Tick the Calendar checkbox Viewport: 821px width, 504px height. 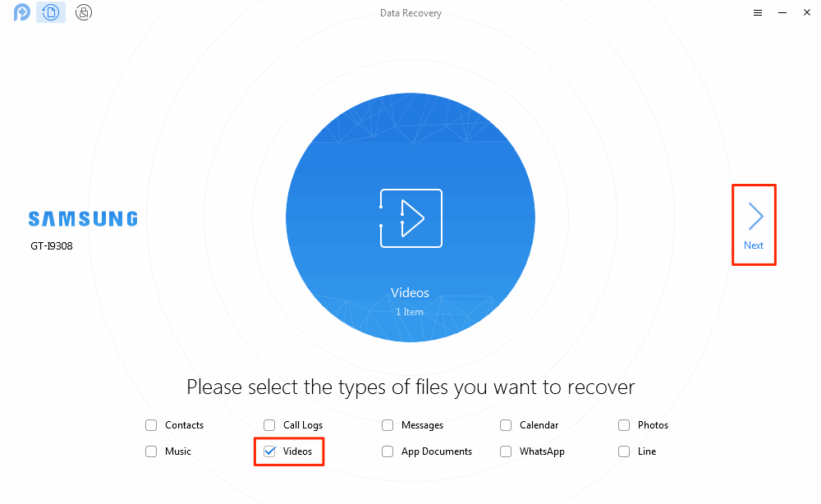506,425
